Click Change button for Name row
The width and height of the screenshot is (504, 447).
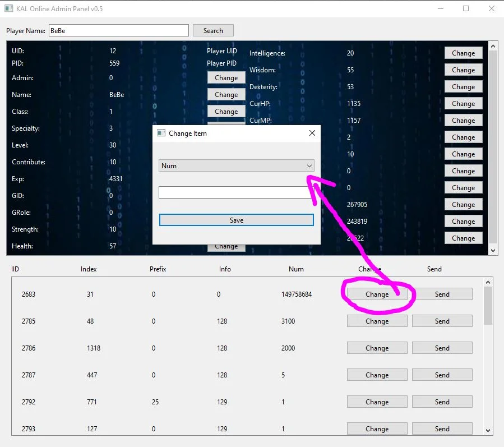pyautogui.click(x=226, y=95)
